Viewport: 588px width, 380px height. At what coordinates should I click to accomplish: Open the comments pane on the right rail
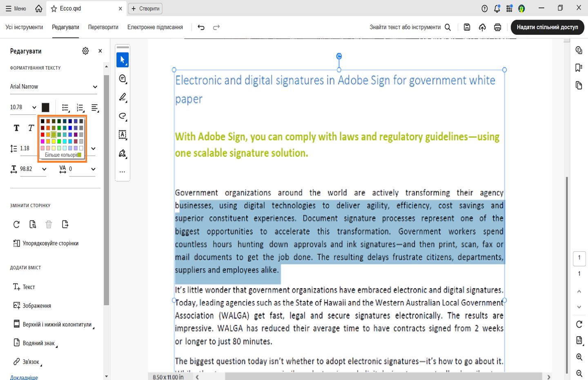(x=579, y=50)
